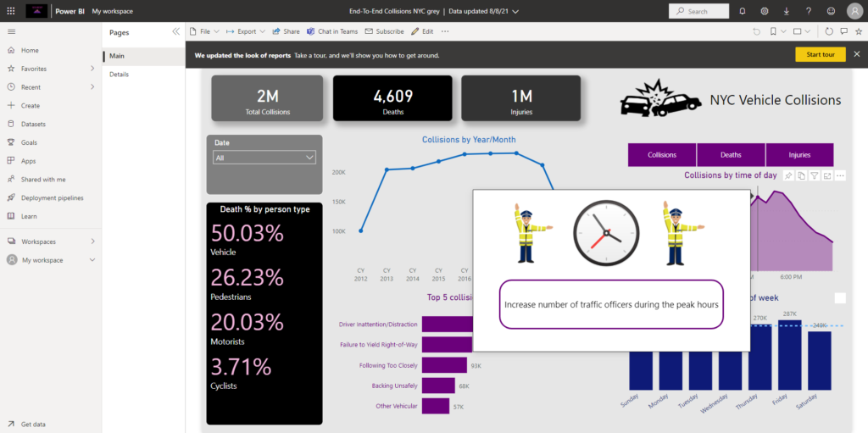The height and width of the screenshot is (433, 868).
Task: Open more toolbar options ellipsis
Action: pos(445,31)
